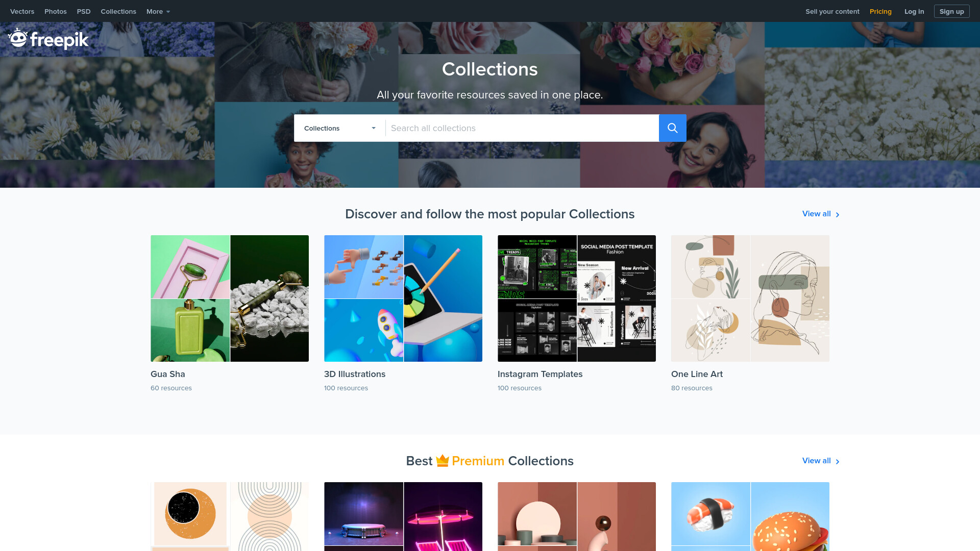Open the Photos menu item

click(x=56, y=11)
